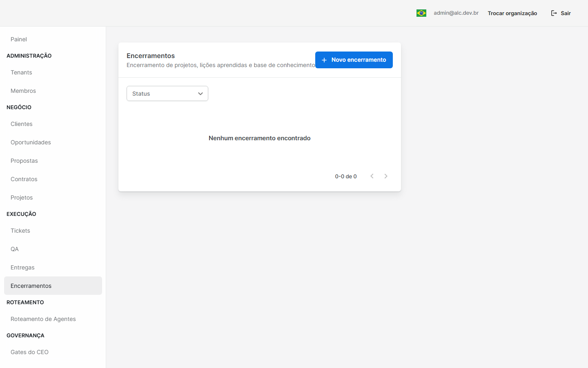Click the Brazil flag language icon
This screenshot has width=588, height=368.
coord(421,13)
